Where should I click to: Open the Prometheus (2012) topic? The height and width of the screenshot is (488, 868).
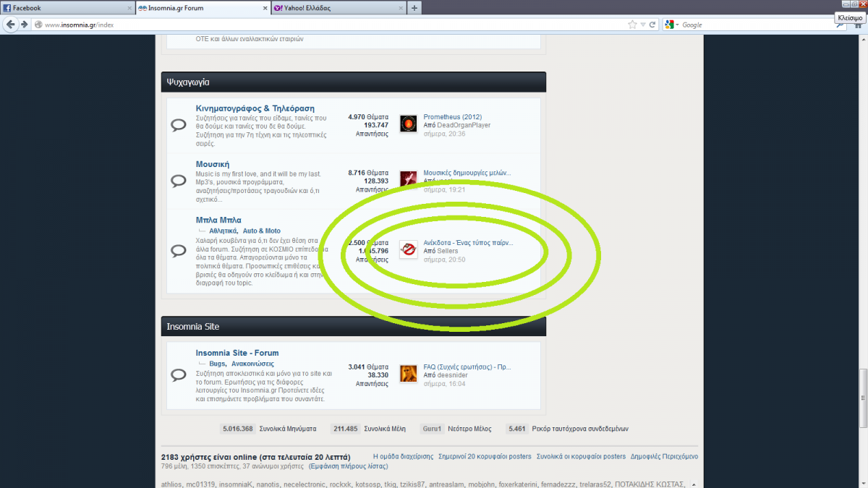point(453,117)
